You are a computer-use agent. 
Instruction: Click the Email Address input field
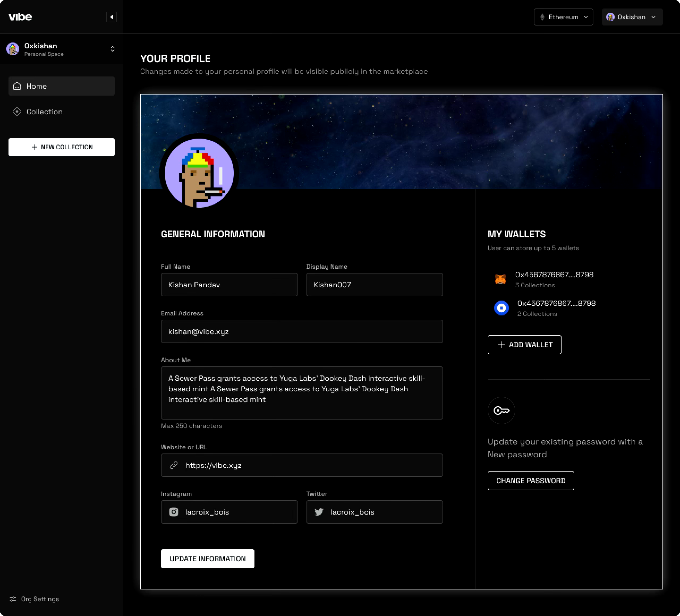(301, 331)
